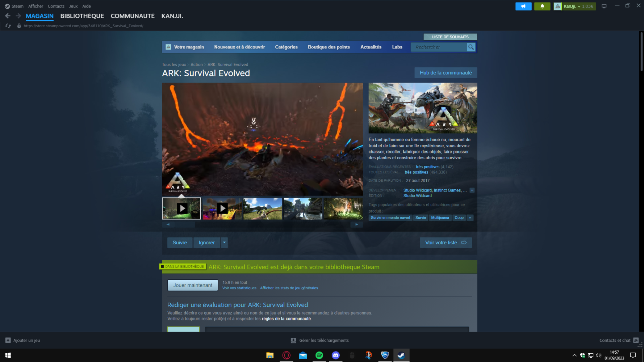Select the Survie en monde ouvert tag

click(390, 218)
